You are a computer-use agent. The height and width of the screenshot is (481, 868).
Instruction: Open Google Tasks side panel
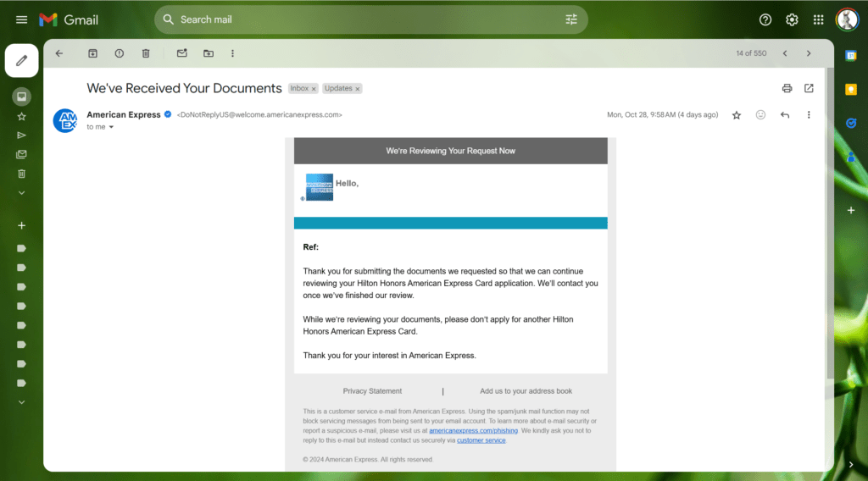851,124
